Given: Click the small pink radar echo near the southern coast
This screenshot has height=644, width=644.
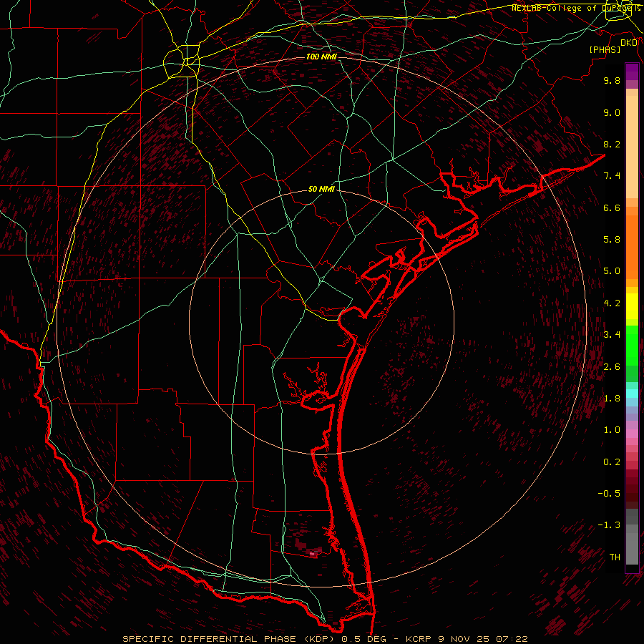Looking at the screenshot, I should 312,554.
